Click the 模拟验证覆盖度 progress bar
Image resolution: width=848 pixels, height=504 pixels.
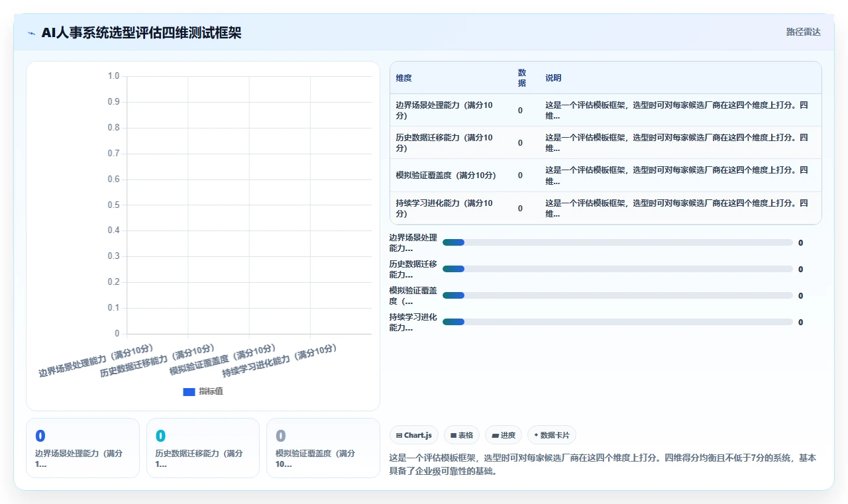pyautogui.click(x=617, y=295)
